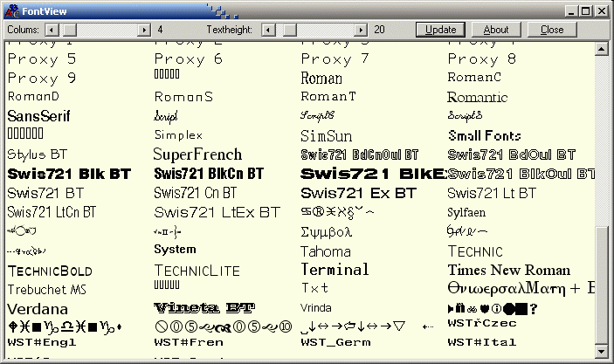
Task: Click the Tahoma font sample
Action: pos(326,251)
